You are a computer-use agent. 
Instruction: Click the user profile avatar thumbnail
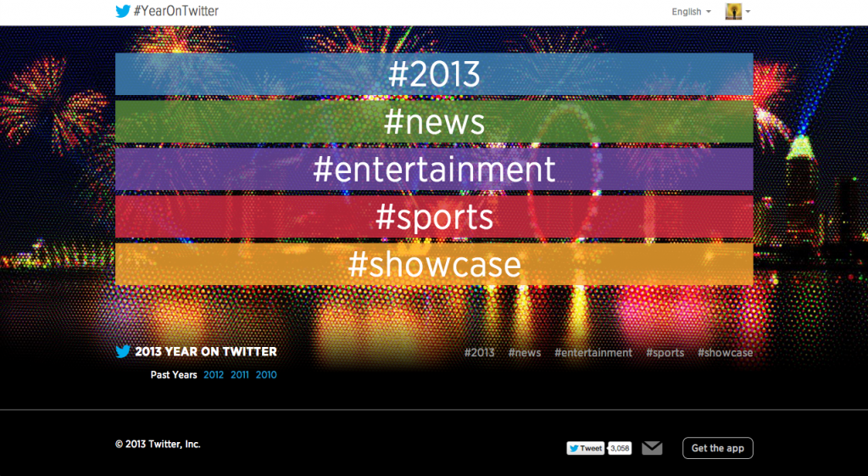pyautogui.click(x=733, y=11)
